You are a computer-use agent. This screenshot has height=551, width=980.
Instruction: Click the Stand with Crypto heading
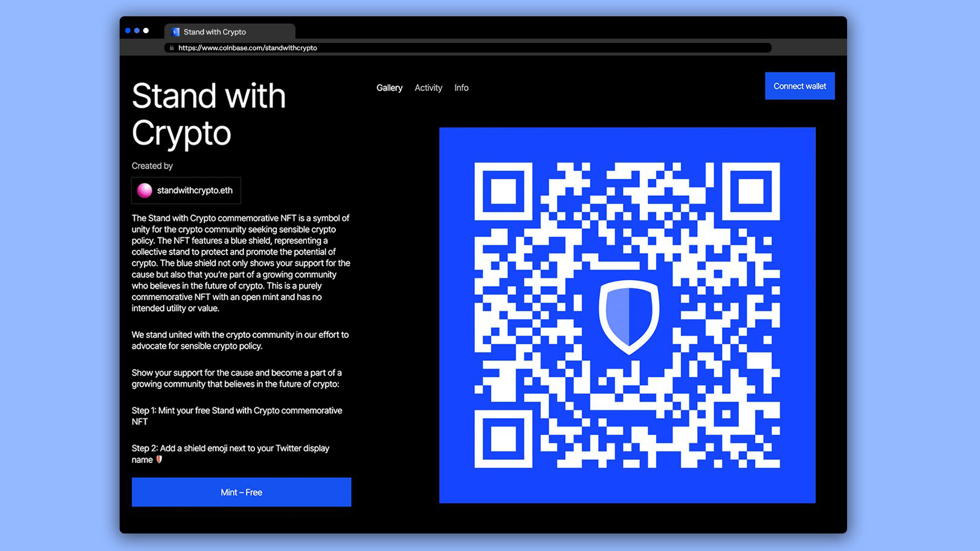(208, 114)
